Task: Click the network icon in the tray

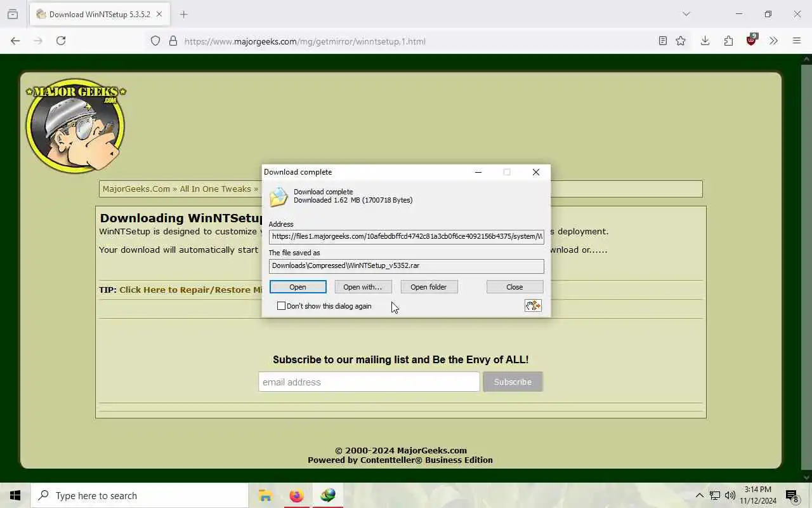Action: [x=715, y=495]
